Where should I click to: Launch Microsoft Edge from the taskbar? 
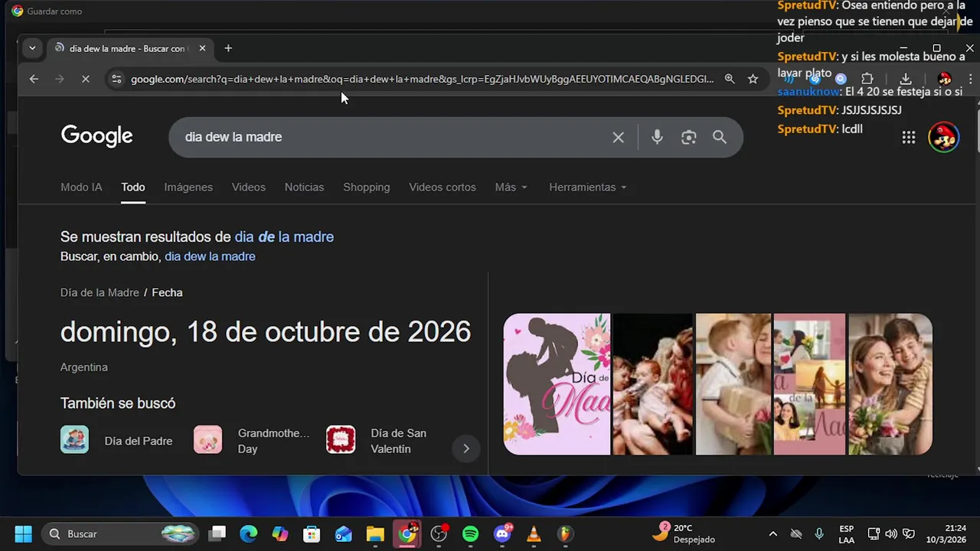[249, 533]
